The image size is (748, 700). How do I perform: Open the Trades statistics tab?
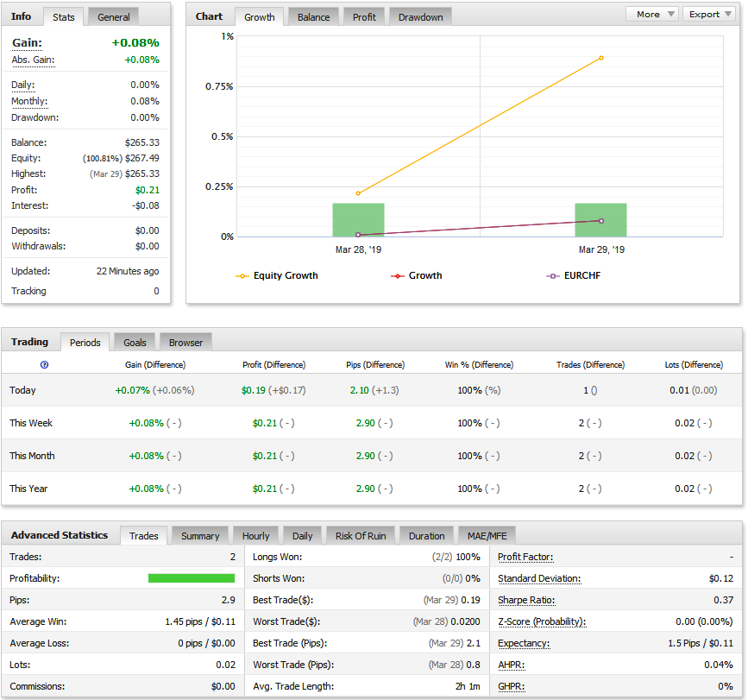pos(143,536)
